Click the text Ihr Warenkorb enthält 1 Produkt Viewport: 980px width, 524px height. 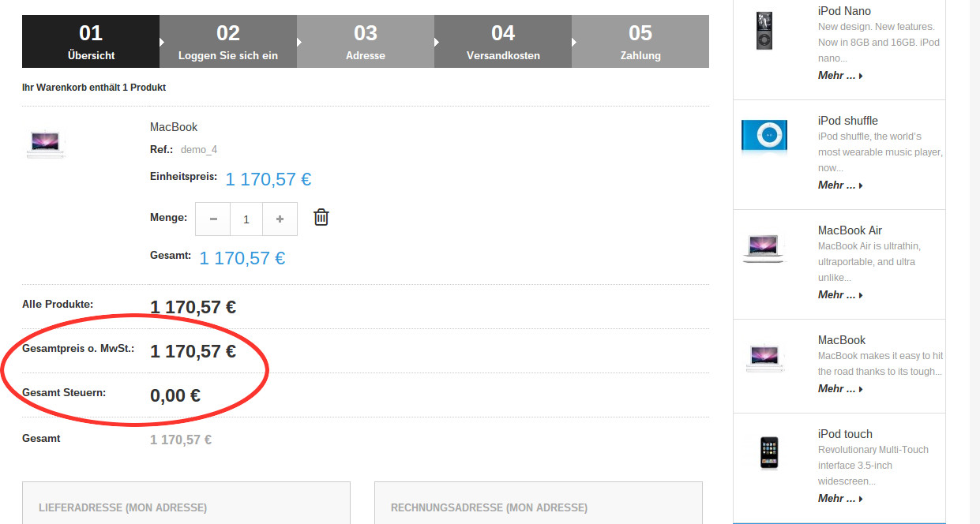click(x=94, y=88)
